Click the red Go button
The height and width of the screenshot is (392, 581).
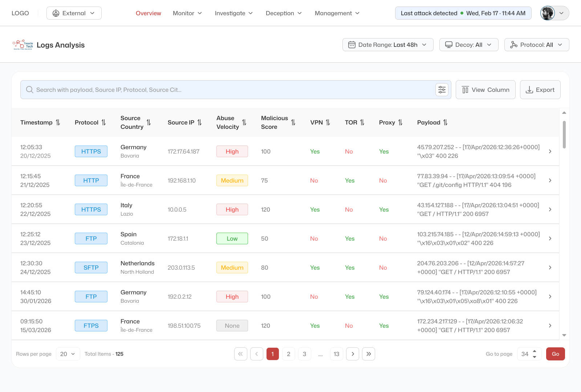[556, 354]
